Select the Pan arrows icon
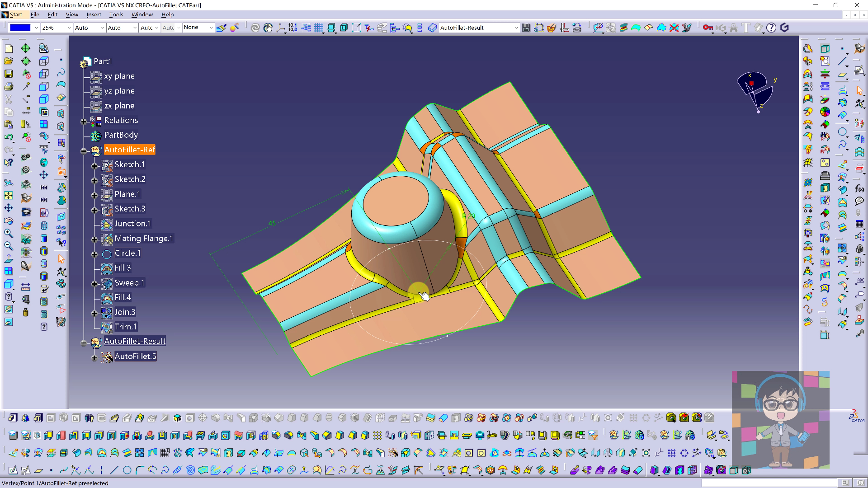Screen dimensions: 868x488 [x=9, y=208]
